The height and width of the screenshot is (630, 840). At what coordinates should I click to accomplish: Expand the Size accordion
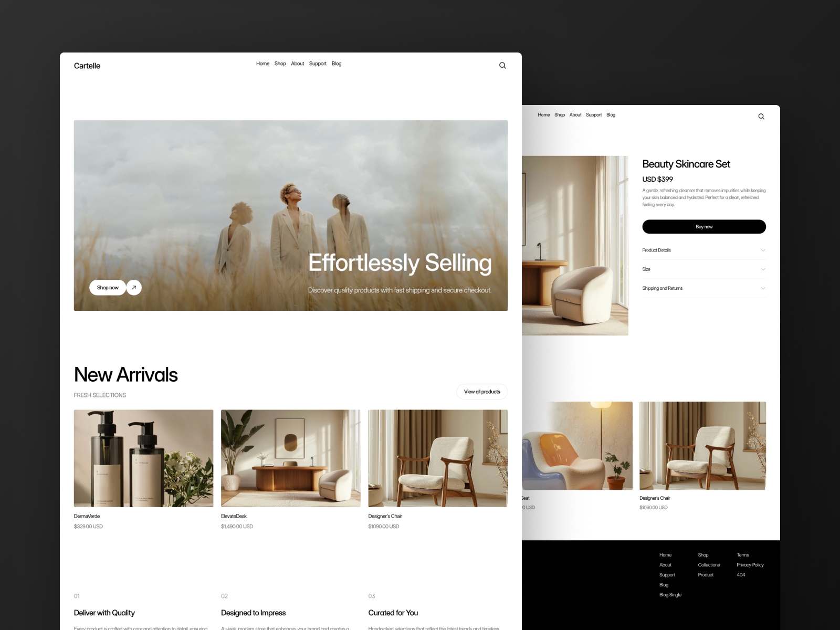[x=703, y=269]
